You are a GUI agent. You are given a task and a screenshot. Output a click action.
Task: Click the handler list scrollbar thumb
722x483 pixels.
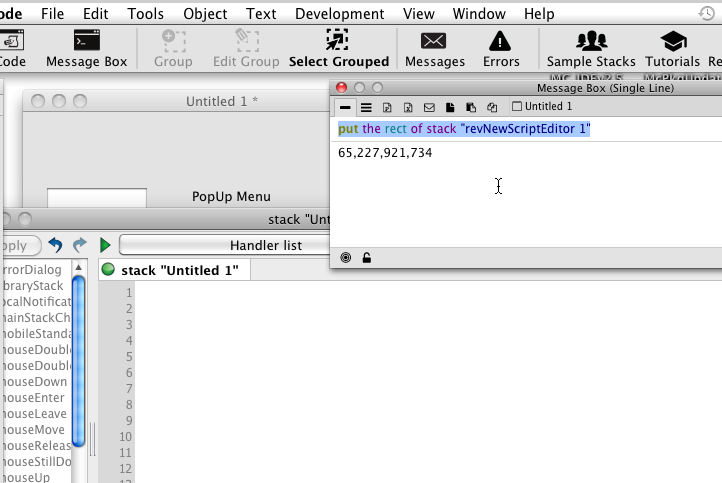[79, 361]
